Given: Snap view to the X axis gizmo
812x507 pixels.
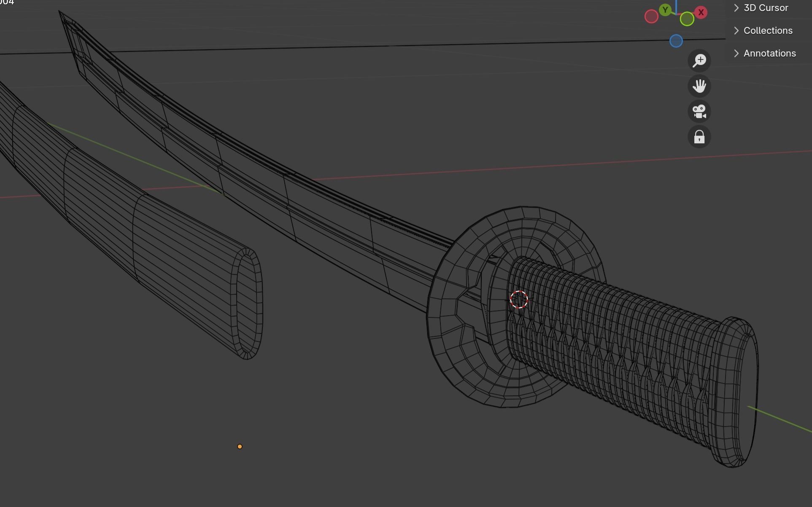Looking at the screenshot, I should [x=701, y=13].
